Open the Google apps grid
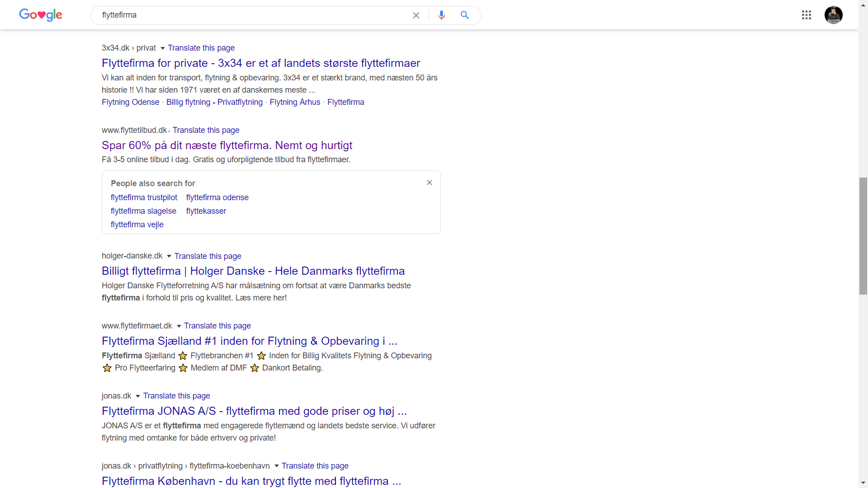 (x=807, y=15)
